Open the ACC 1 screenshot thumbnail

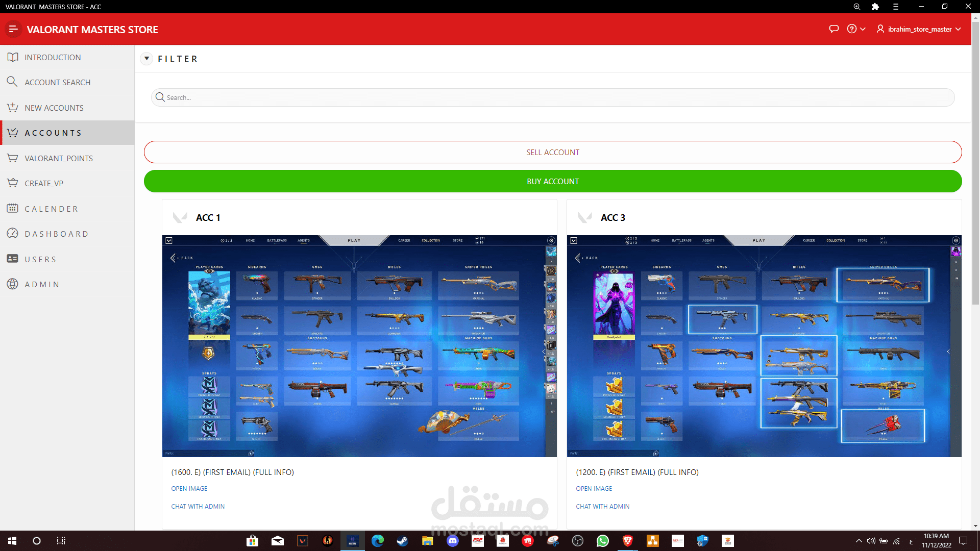359,346
